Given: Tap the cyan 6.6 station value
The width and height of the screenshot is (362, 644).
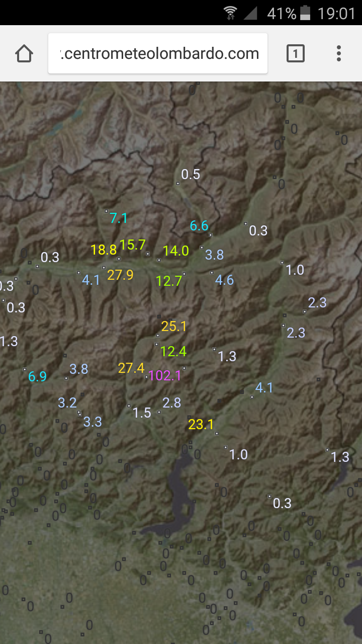Looking at the screenshot, I should [199, 226].
